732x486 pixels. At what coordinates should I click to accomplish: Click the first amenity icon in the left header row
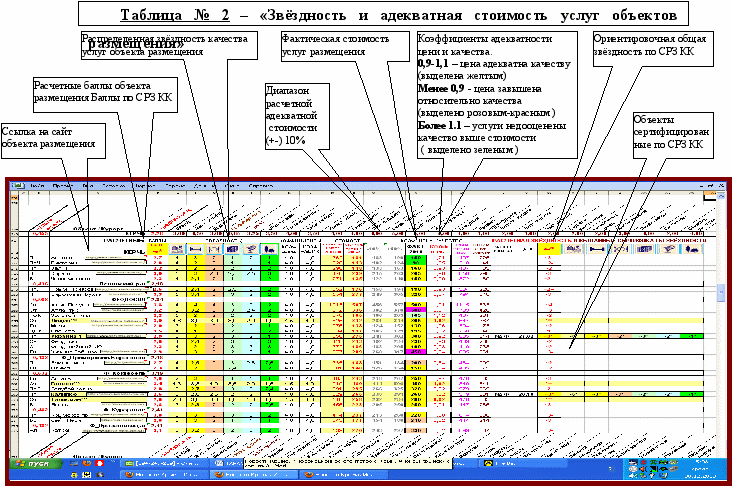[177, 248]
